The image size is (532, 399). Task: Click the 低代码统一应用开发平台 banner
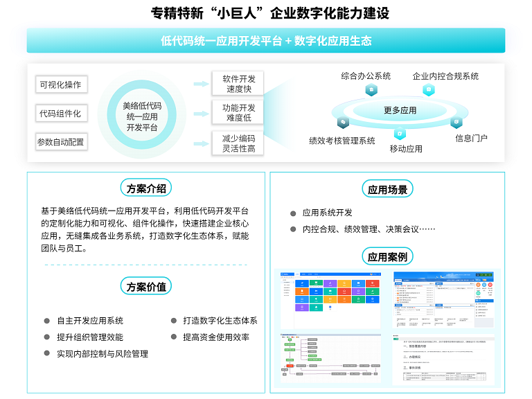pyautogui.click(x=266, y=41)
